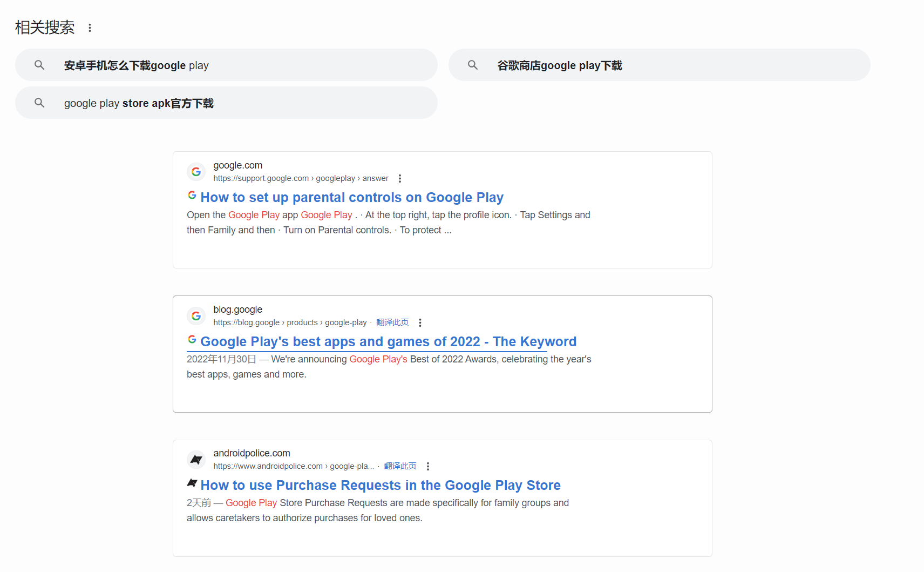
Task: Open the three-dot menu next to 相关搜索
Action: tap(90, 27)
